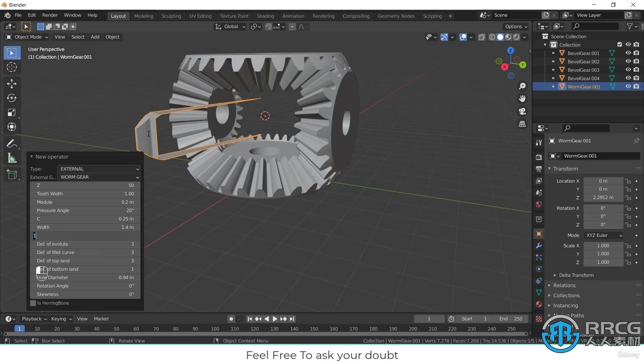The height and width of the screenshot is (362, 644).
Task: Expand the Delta Transform panel
Action: click(576, 275)
